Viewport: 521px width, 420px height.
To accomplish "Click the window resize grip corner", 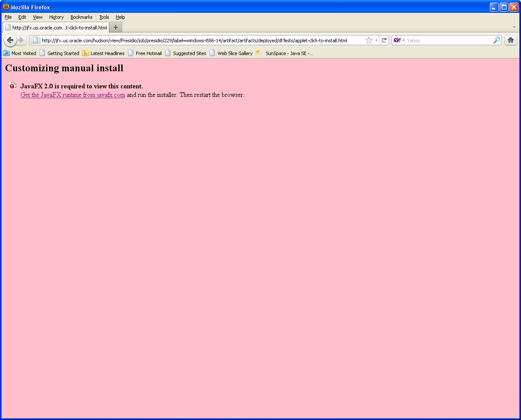I will tap(516, 415).
